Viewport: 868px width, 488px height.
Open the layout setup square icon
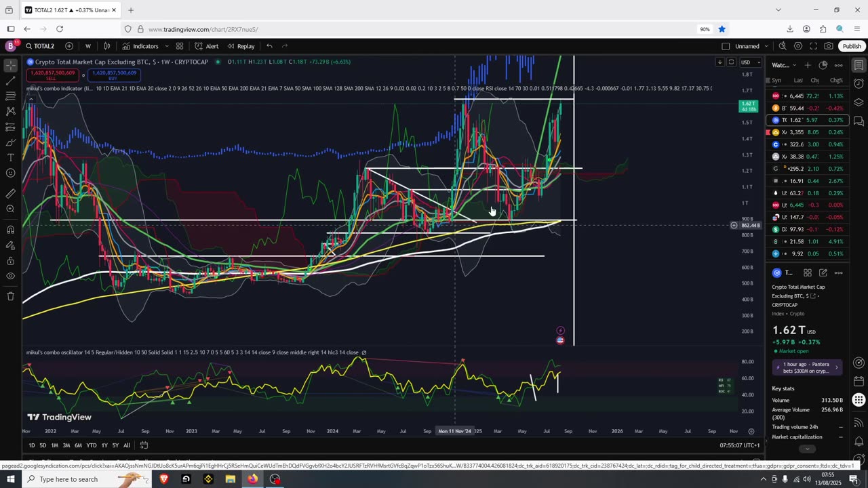pyautogui.click(x=726, y=46)
